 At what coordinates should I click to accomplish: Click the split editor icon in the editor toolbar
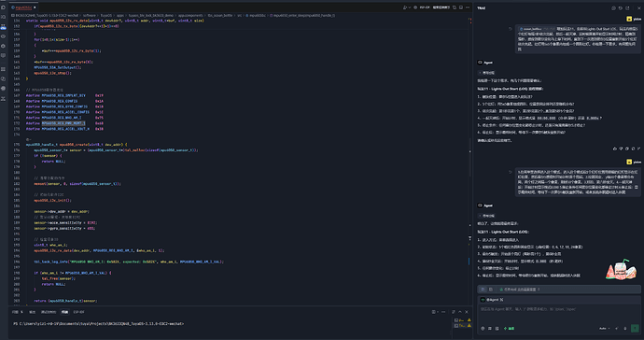455,7
